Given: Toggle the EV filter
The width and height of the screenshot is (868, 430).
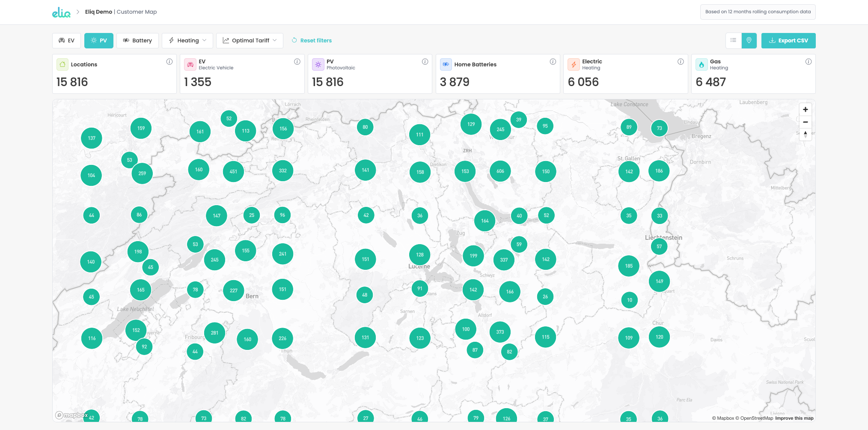Looking at the screenshot, I should pyautogui.click(x=67, y=41).
